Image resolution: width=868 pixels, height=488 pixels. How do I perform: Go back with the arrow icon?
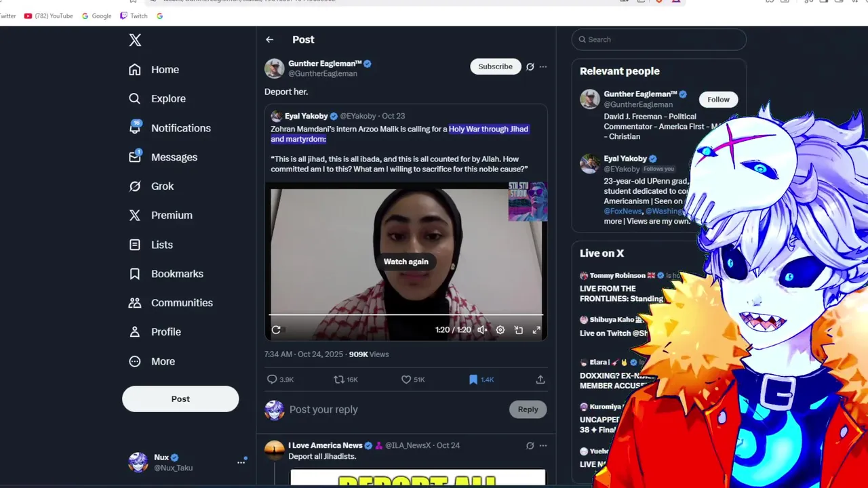coord(270,40)
